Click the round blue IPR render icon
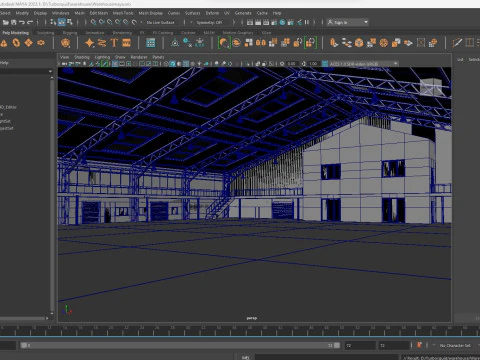Viewport: 480px width, 360px height. click(x=283, y=22)
